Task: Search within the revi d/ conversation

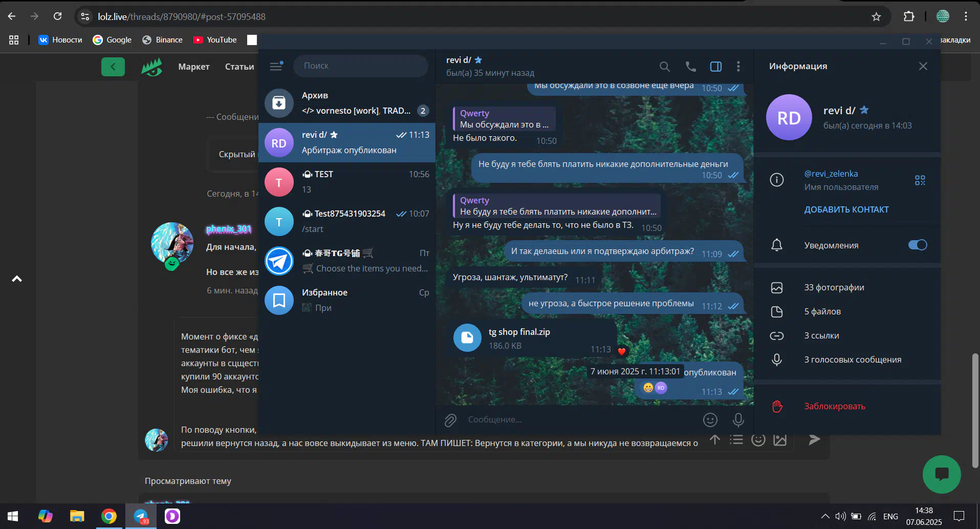Action: tap(664, 67)
